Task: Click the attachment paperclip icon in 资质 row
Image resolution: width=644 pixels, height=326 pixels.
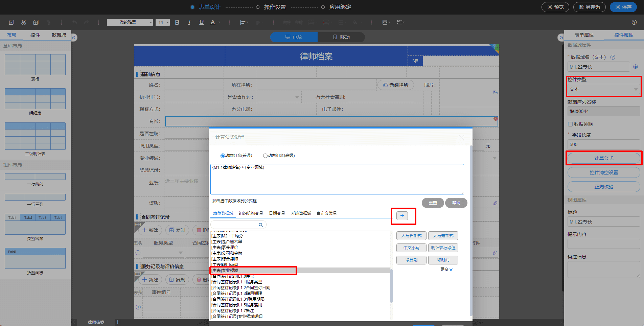Action: (x=495, y=203)
